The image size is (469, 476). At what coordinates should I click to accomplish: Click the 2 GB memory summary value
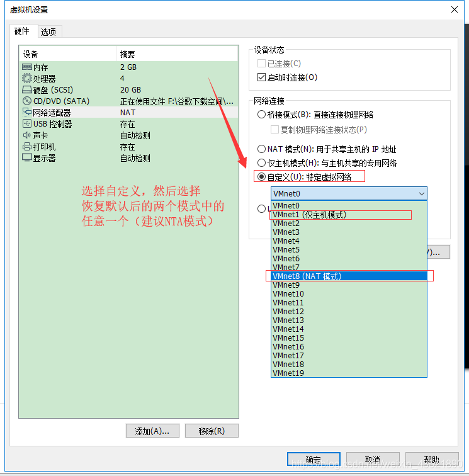[128, 67]
